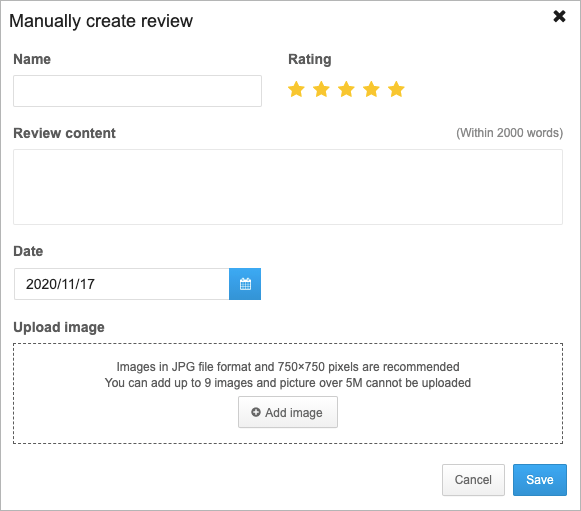Open the calendar date picker
Screen dimensions: 581x511
click(x=245, y=284)
